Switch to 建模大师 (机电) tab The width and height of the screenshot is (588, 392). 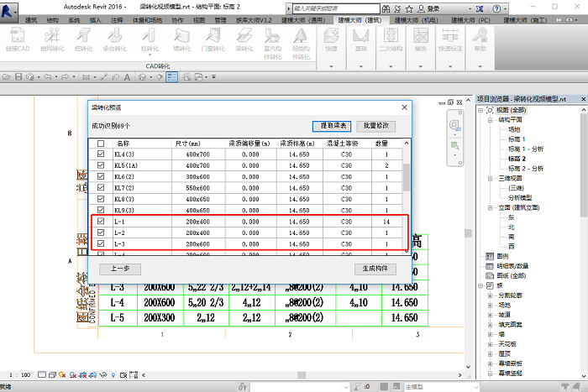(x=417, y=20)
